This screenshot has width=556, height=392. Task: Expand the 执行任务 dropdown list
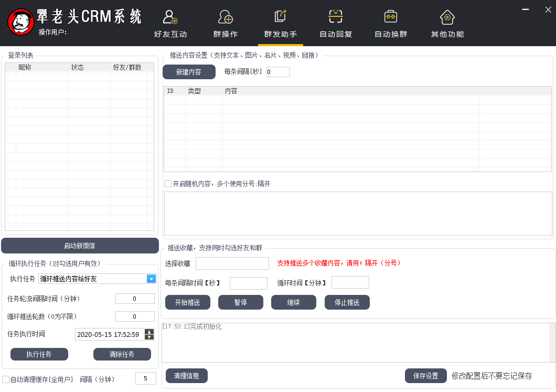coord(151,279)
